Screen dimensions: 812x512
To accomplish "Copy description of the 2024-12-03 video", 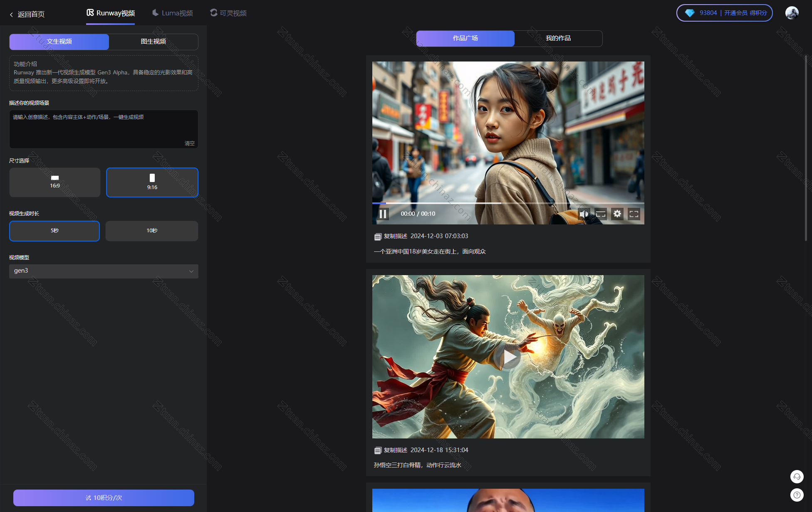I will pos(391,236).
